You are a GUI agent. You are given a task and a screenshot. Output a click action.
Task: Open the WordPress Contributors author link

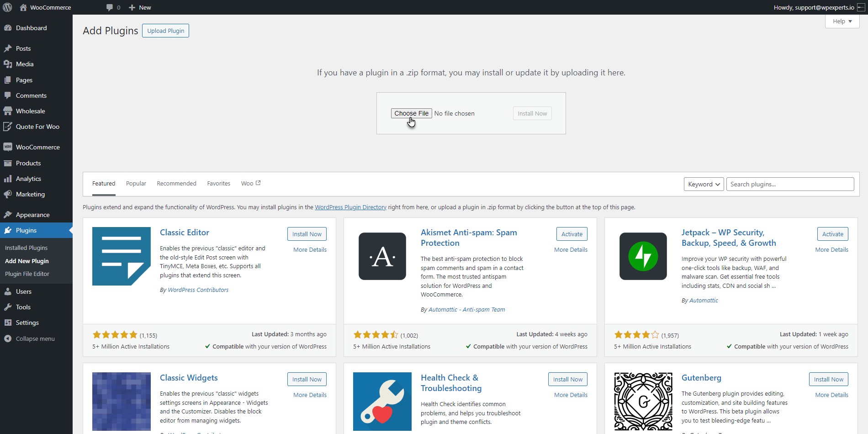point(198,290)
